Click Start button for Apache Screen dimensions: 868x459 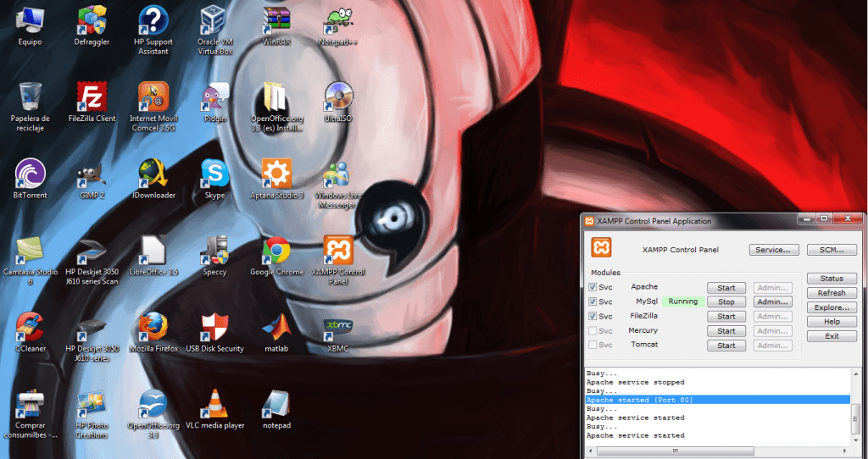726,288
